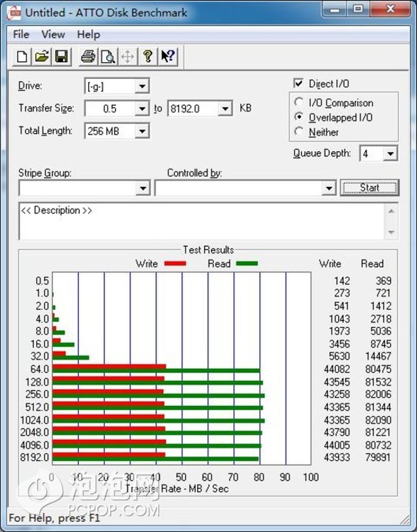Select the I/O Comparison radio button
This screenshot has height=532, width=417.
click(x=299, y=102)
